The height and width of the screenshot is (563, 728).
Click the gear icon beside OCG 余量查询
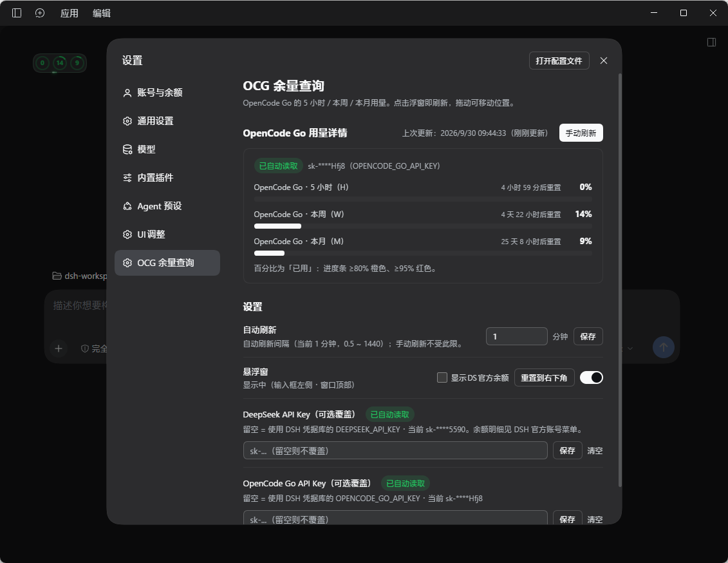(x=127, y=263)
